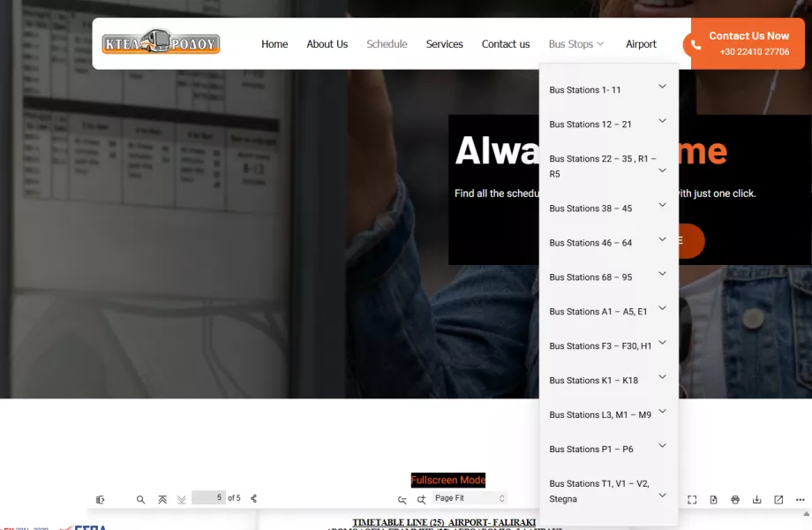Zoom out in the PDF viewer
The image size is (812, 530).
click(402, 500)
